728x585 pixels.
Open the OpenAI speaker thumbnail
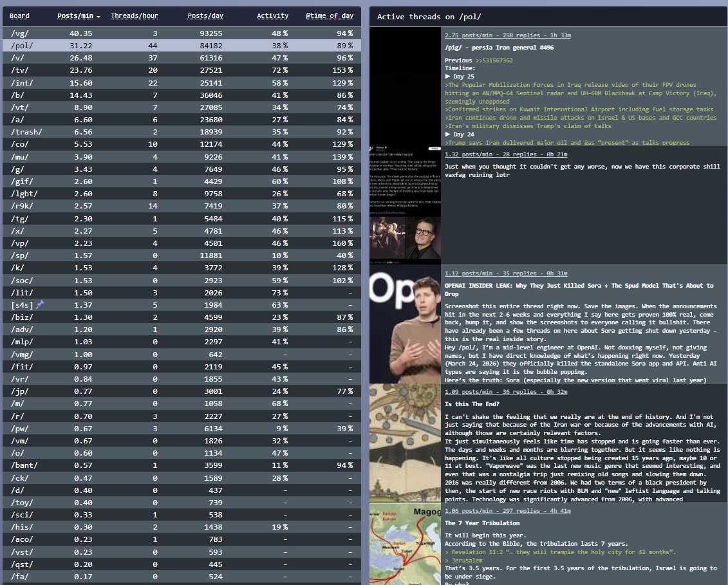[405, 324]
